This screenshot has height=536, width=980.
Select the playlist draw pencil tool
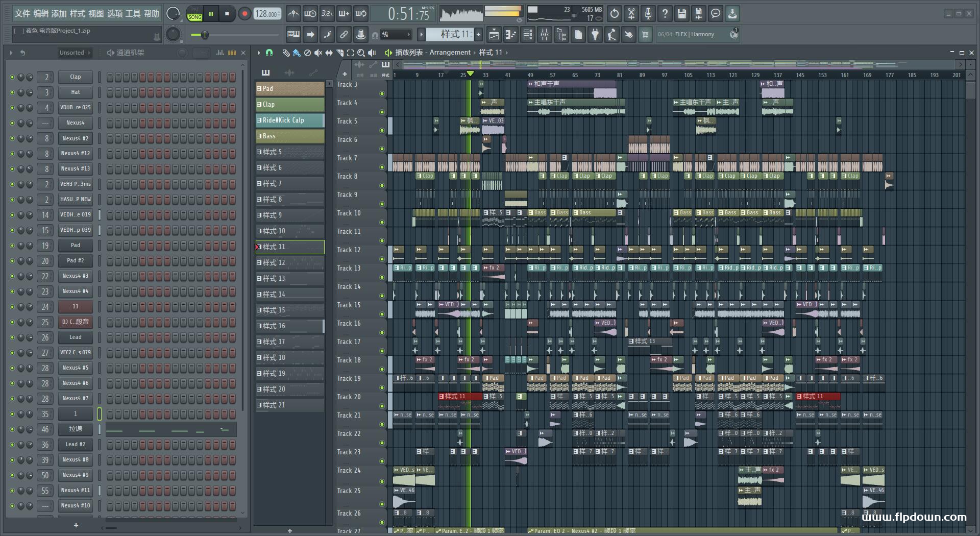click(x=286, y=53)
